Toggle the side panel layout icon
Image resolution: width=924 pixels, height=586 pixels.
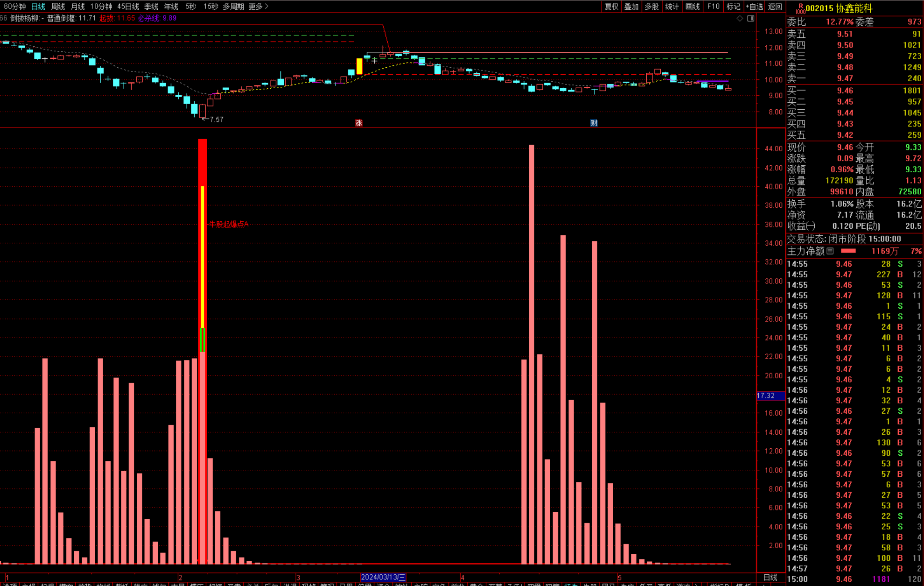[x=750, y=19]
